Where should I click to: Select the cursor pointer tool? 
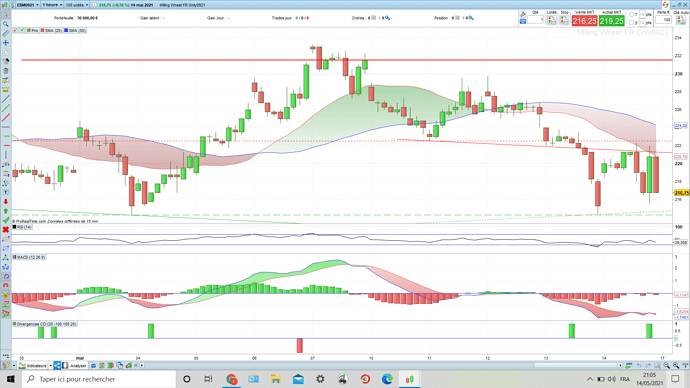pyautogui.click(x=6, y=15)
